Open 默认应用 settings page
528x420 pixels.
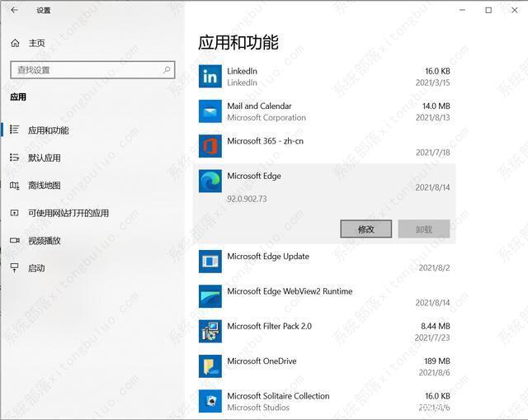pos(44,158)
